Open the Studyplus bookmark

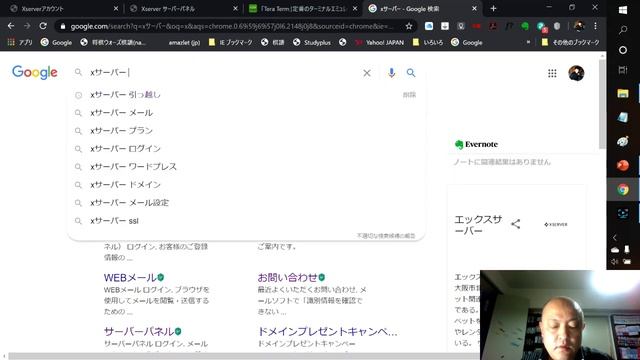(x=312, y=42)
